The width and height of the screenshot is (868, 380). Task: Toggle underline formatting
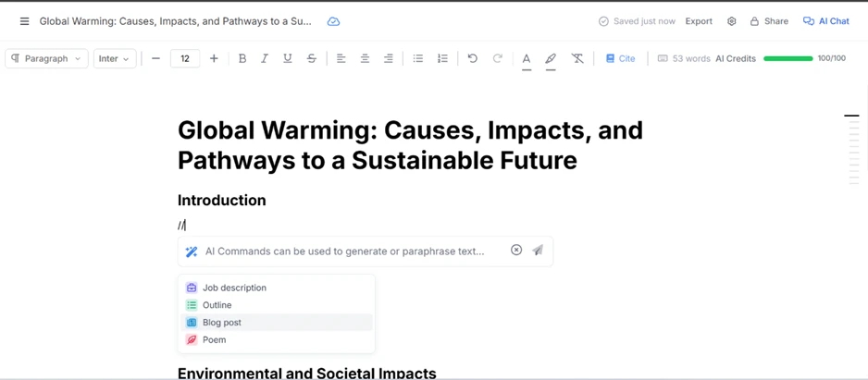point(287,58)
